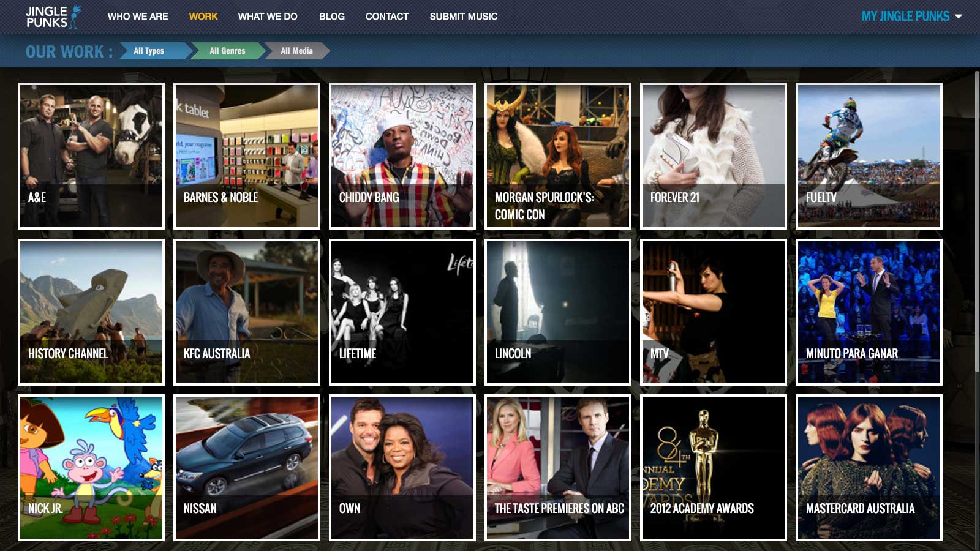Open the Who We Are page
Viewport: 980px width, 551px height.
pos(138,17)
